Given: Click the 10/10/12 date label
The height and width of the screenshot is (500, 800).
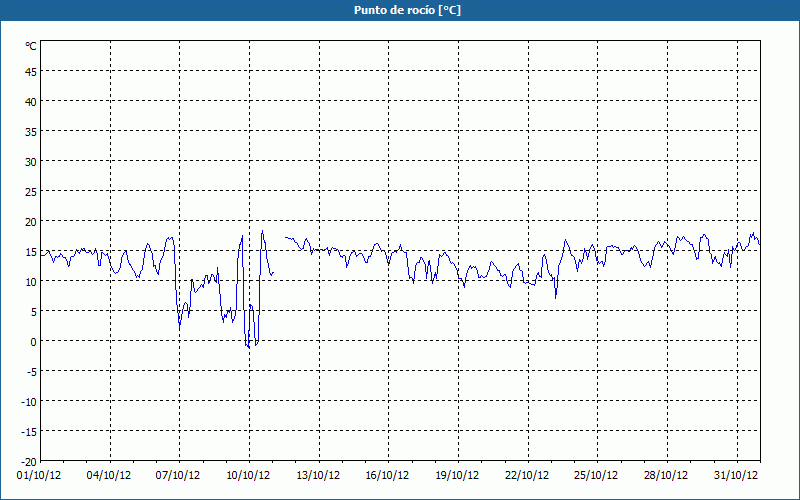Looking at the screenshot, I should pos(248,476).
